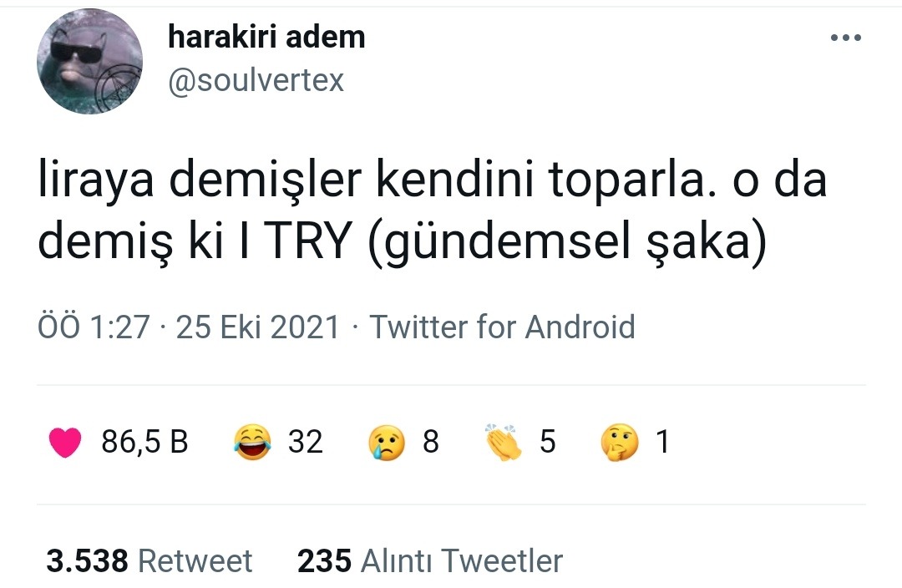View the 235 Alıntı Tweetler list

[x=430, y=560]
